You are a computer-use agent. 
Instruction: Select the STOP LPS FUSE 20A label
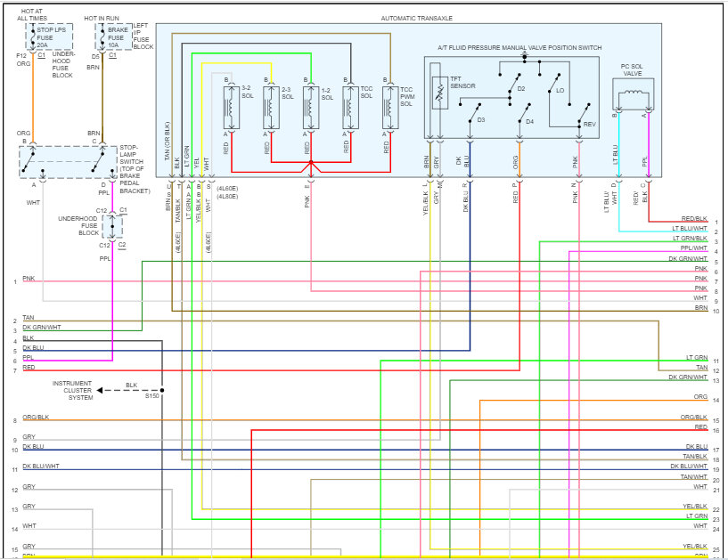coord(51,37)
